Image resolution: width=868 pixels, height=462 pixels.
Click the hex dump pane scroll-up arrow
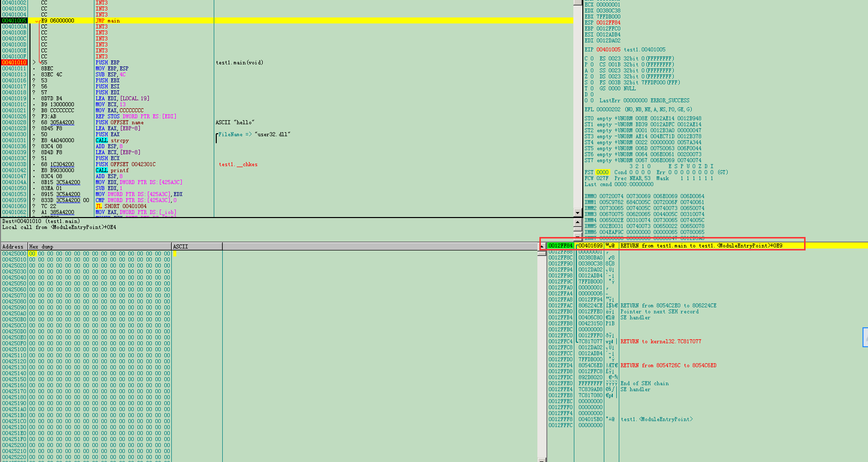click(542, 246)
